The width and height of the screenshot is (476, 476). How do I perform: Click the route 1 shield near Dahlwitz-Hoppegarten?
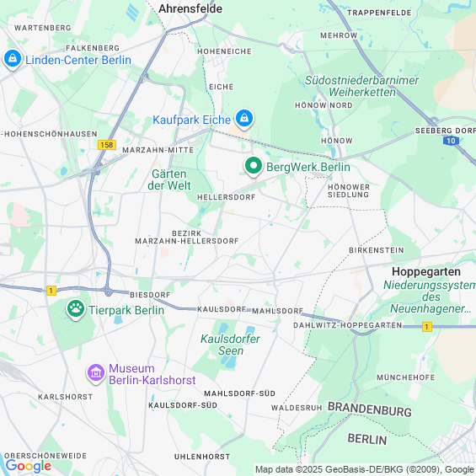click(427, 327)
